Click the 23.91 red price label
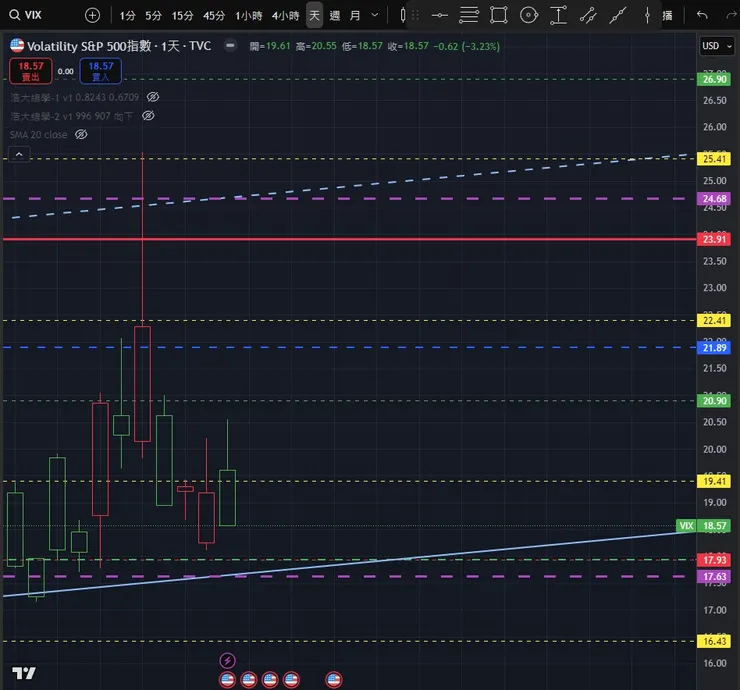 coord(714,239)
